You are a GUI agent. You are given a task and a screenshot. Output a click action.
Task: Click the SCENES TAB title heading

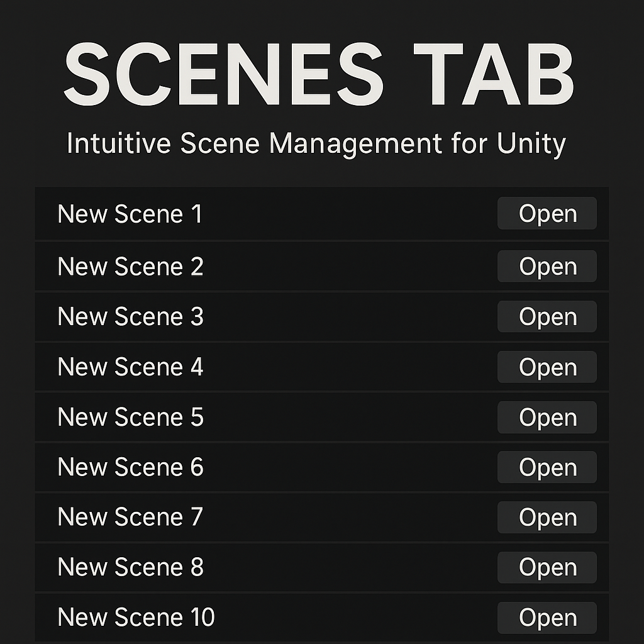(x=319, y=74)
